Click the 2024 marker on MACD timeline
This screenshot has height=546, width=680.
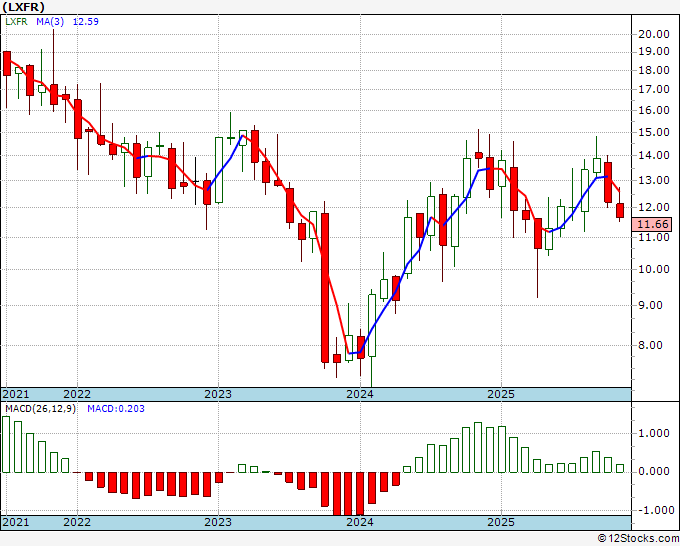(x=359, y=522)
